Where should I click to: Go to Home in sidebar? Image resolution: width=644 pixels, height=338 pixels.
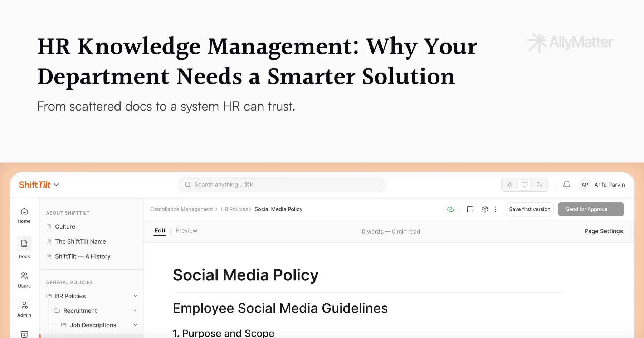(x=24, y=216)
